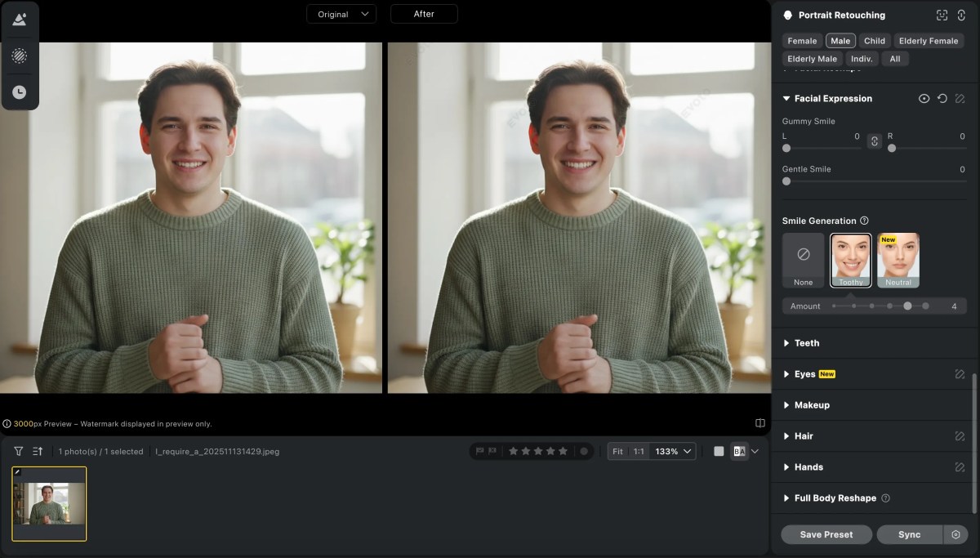
Task: Toggle visibility of Facial Expression edits
Action: coord(924,98)
